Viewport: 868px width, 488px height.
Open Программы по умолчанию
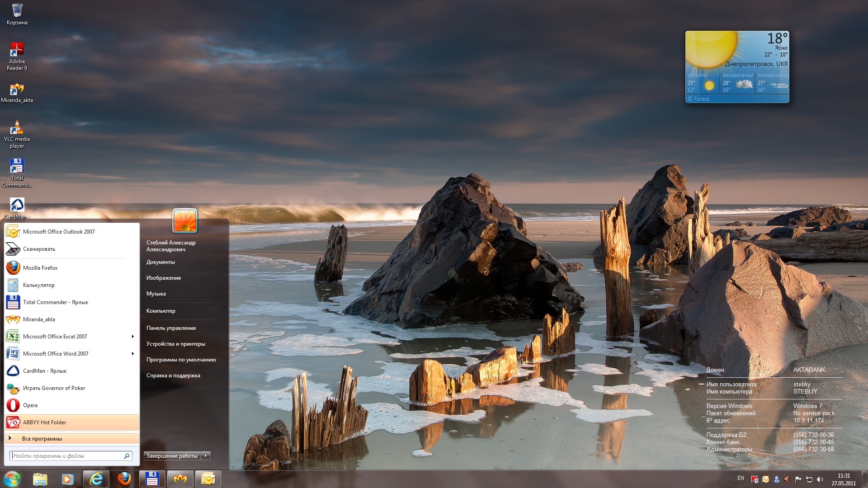click(x=181, y=360)
